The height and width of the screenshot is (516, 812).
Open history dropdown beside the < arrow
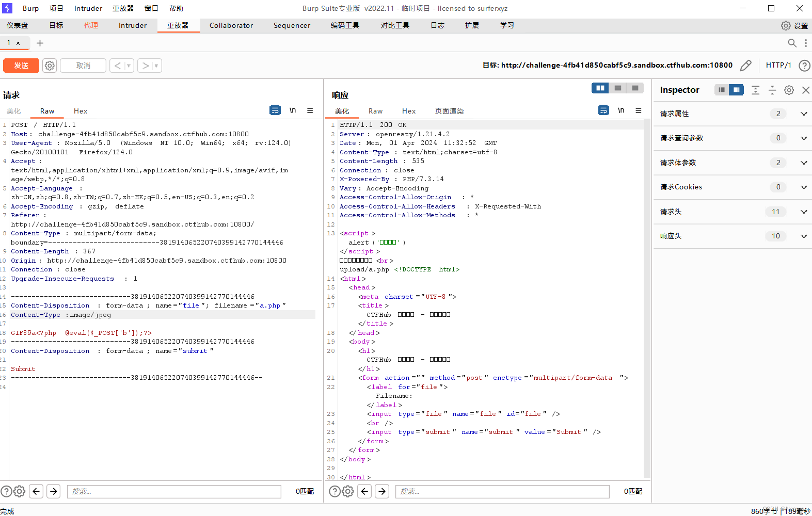pos(129,66)
